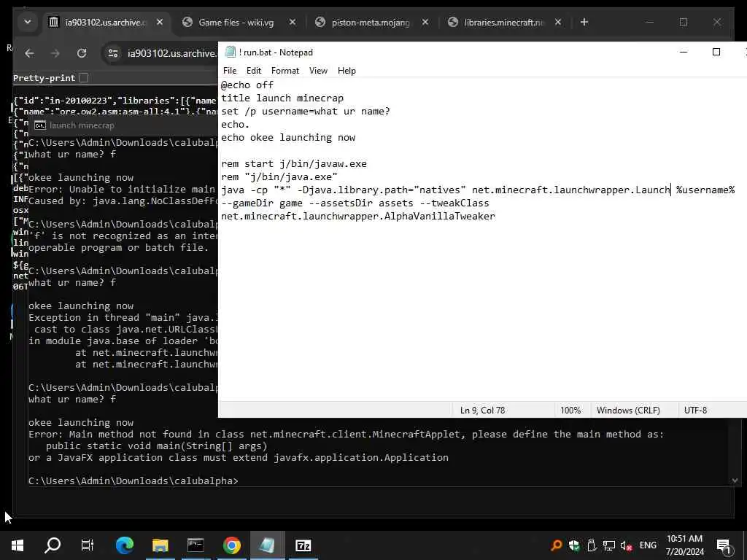
Task: Switch to Google Chrome in the taskbar
Action: pos(231,545)
